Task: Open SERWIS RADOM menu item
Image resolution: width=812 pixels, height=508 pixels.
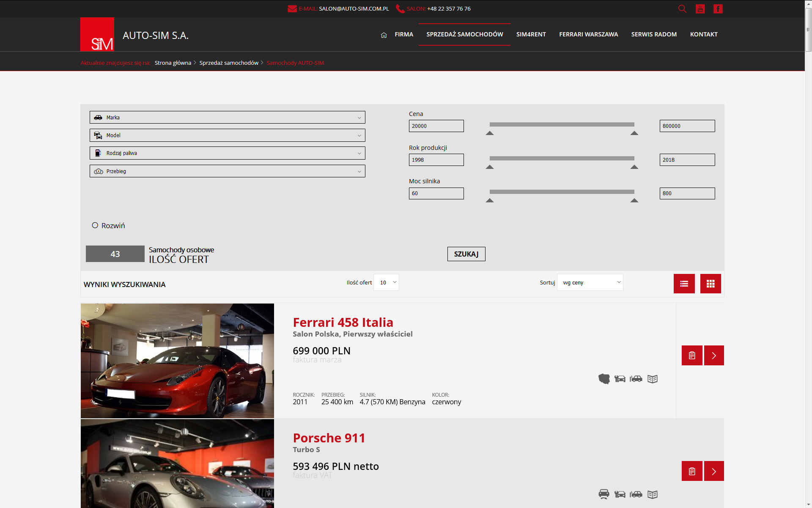Action: (654, 34)
